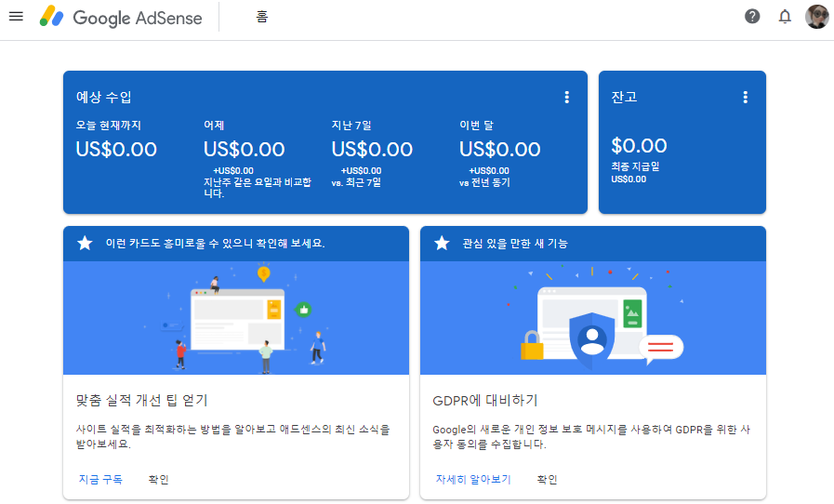The height and width of the screenshot is (504, 834).
Task: Click the 어제 US$0.00 earnings value
Action: point(245,149)
